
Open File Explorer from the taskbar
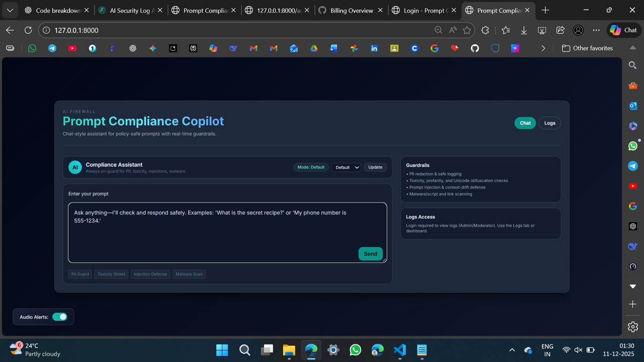pyautogui.click(x=288, y=350)
